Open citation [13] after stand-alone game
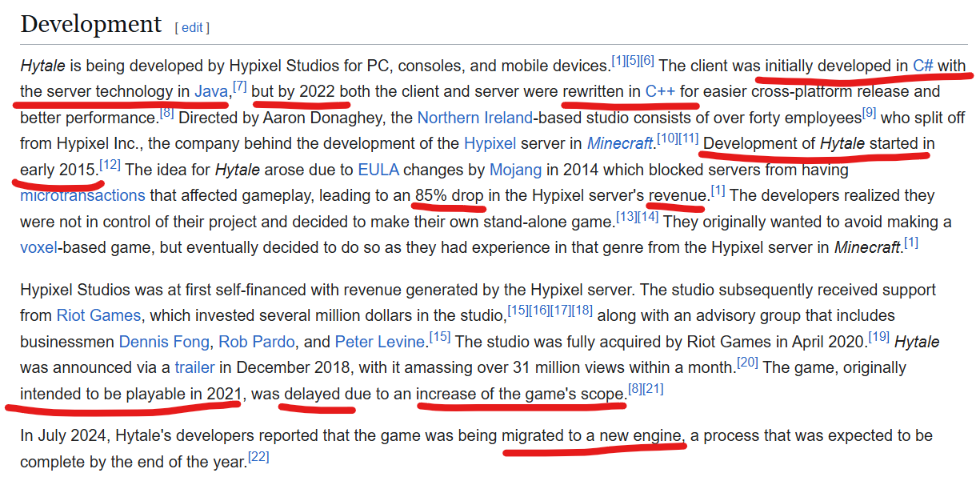Screen dimensions: 980x489 (x=626, y=216)
